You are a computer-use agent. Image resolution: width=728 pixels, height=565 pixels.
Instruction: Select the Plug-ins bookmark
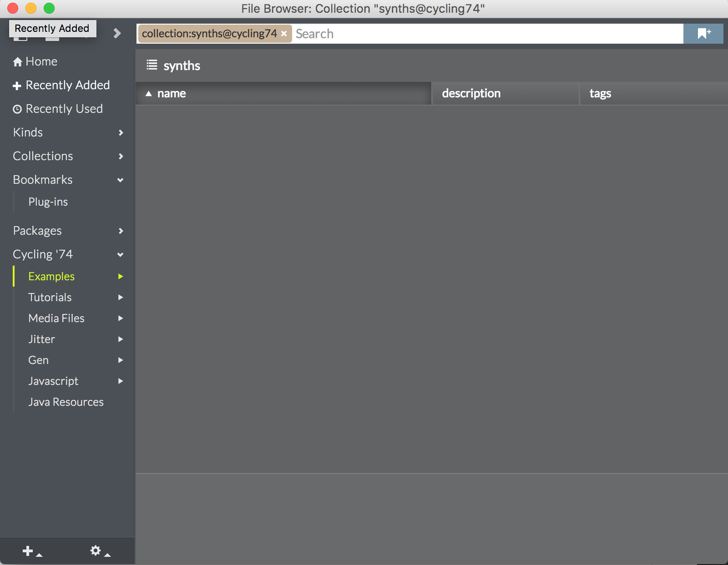pyautogui.click(x=48, y=202)
